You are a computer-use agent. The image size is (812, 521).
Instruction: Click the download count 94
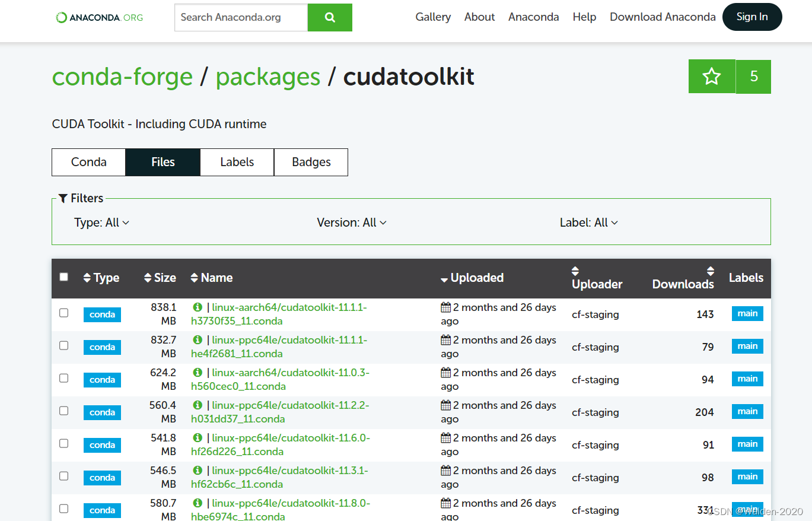(x=708, y=380)
